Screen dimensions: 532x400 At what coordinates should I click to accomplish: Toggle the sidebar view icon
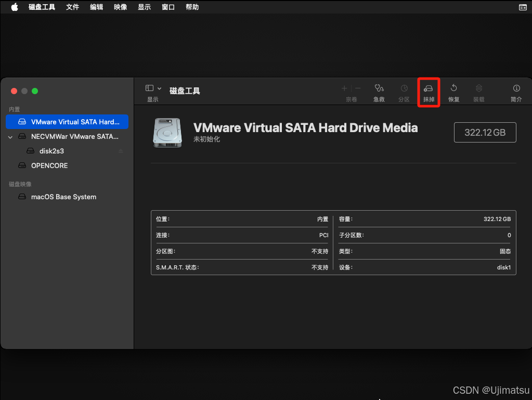[x=149, y=88]
